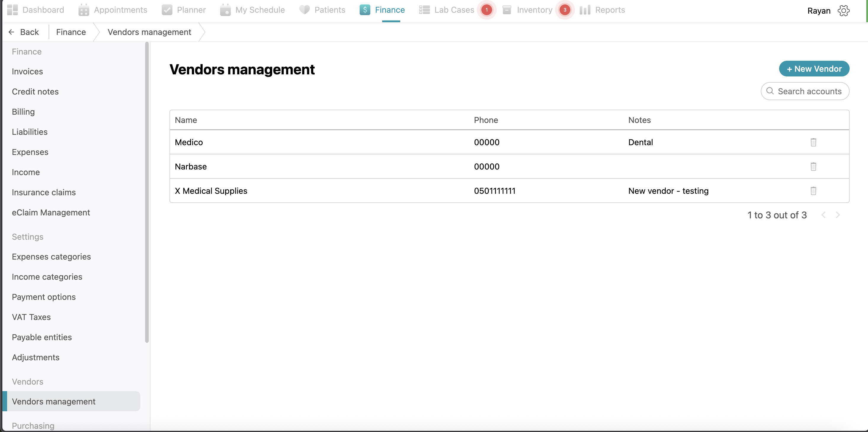Open the Medico vendor row
Image resolution: width=868 pixels, height=432 pixels.
(189, 142)
